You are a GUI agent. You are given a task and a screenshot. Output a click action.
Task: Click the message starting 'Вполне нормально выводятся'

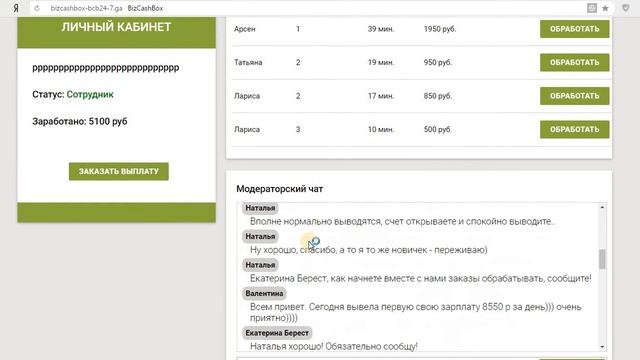coord(402,222)
